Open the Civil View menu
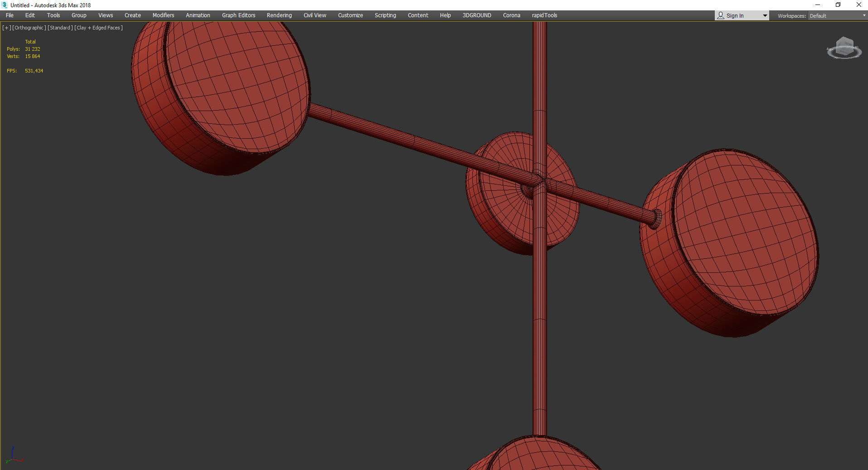The height and width of the screenshot is (470, 868). click(315, 15)
